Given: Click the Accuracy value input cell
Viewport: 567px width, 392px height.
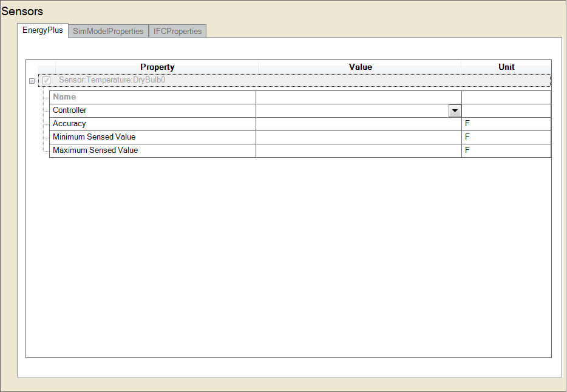Looking at the screenshot, I should pyautogui.click(x=358, y=124).
